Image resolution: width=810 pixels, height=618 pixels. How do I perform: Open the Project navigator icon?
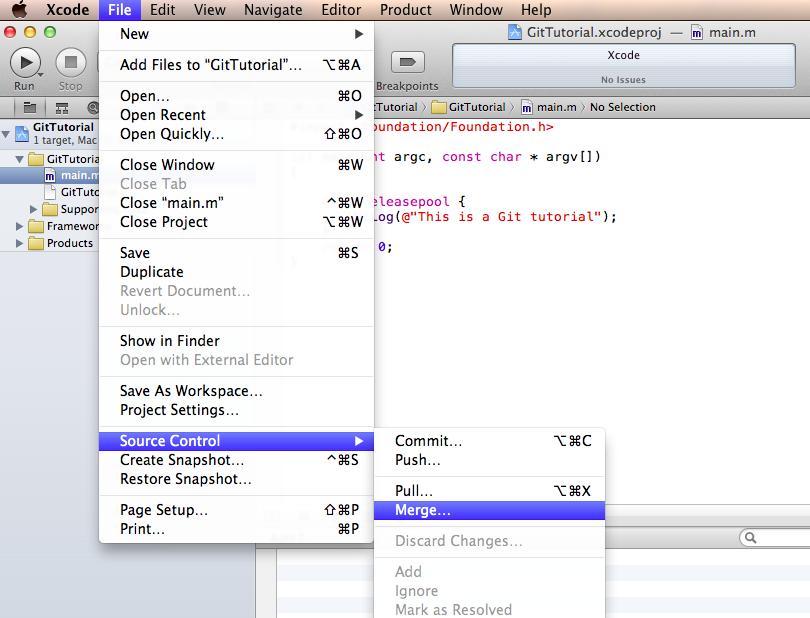[30, 107]
